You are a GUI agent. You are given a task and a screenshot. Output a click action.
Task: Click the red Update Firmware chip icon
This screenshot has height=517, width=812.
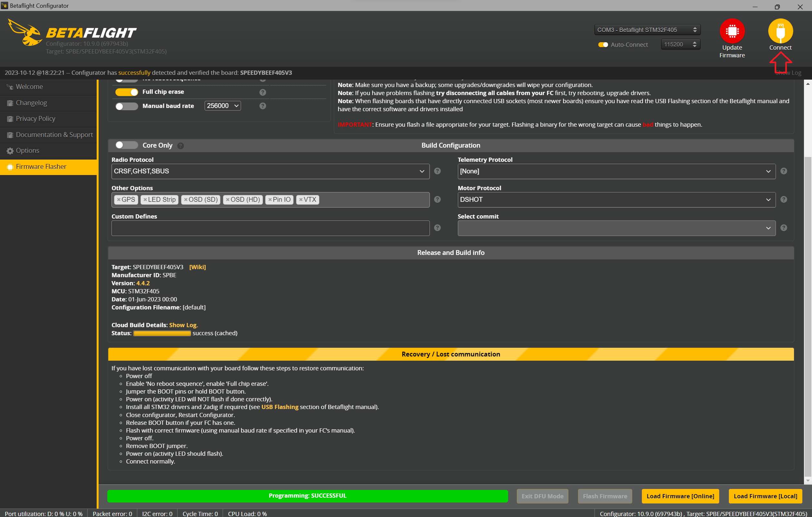pyautogui.click(x=732, y=31)
